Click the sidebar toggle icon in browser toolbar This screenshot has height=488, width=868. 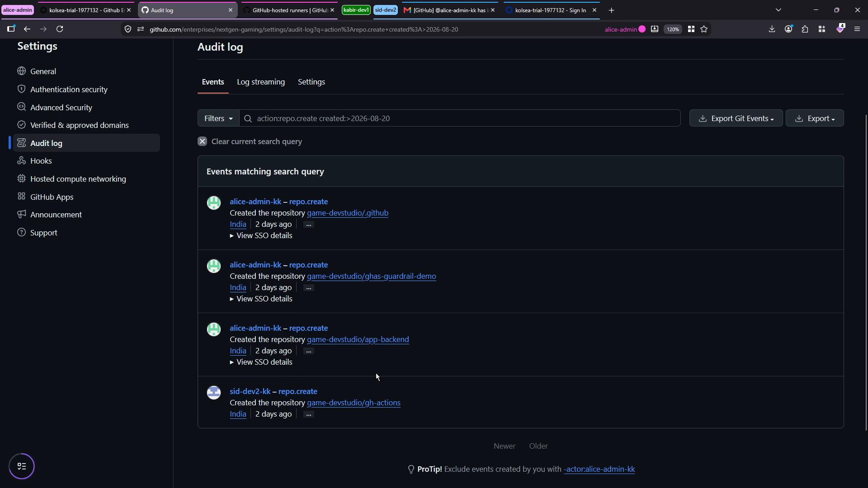click(11, 29)
